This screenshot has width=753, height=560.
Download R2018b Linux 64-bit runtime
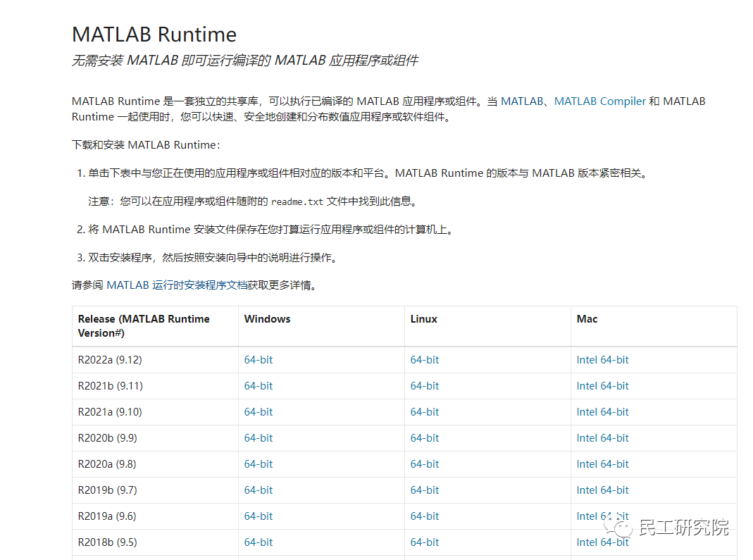[425, 542]
